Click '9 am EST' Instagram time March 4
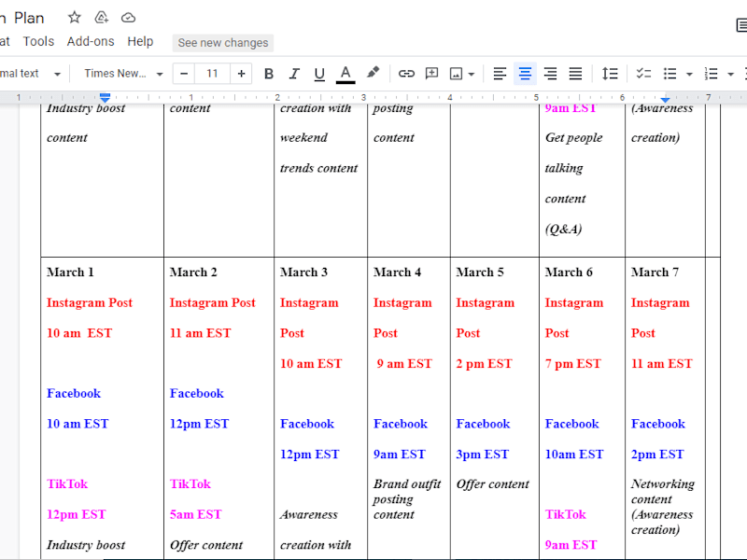747x560 pixels. (404, 364)
